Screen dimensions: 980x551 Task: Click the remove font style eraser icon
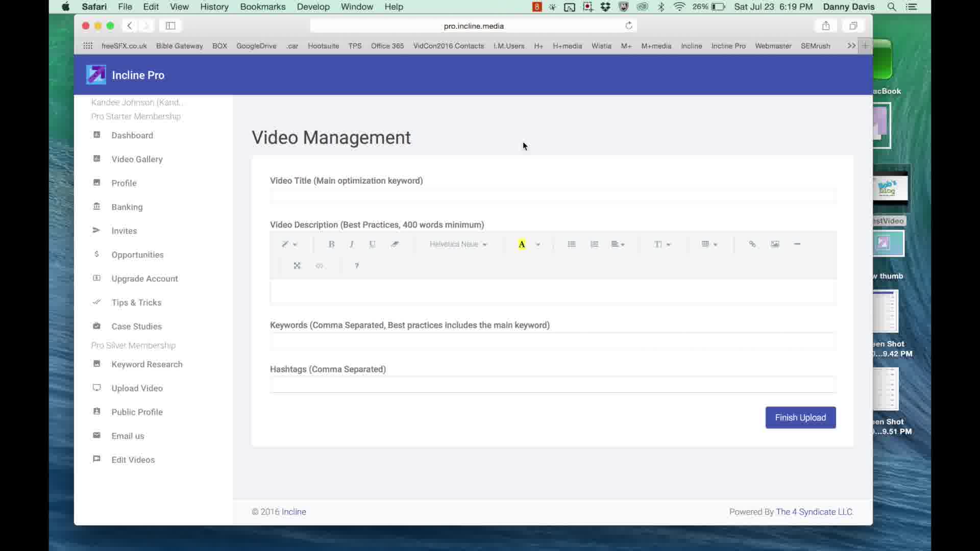(395, 244)
